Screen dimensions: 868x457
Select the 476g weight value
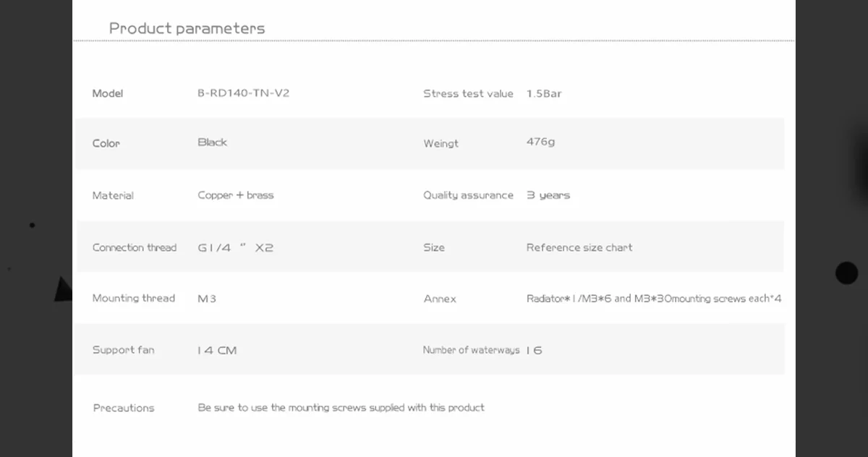pyautogui.click(x=540, y=142)
